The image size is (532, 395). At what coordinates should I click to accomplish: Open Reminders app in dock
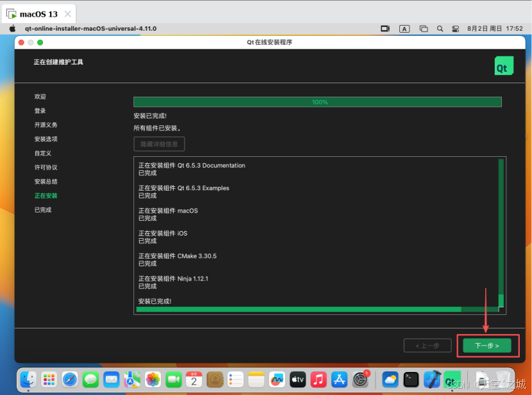(x=235, y=380)
